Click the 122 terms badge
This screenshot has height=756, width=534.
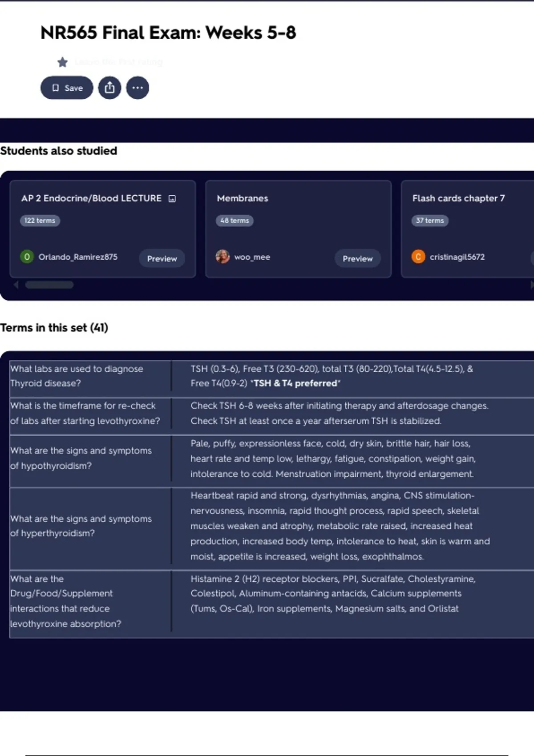click(x=40, y=221)
